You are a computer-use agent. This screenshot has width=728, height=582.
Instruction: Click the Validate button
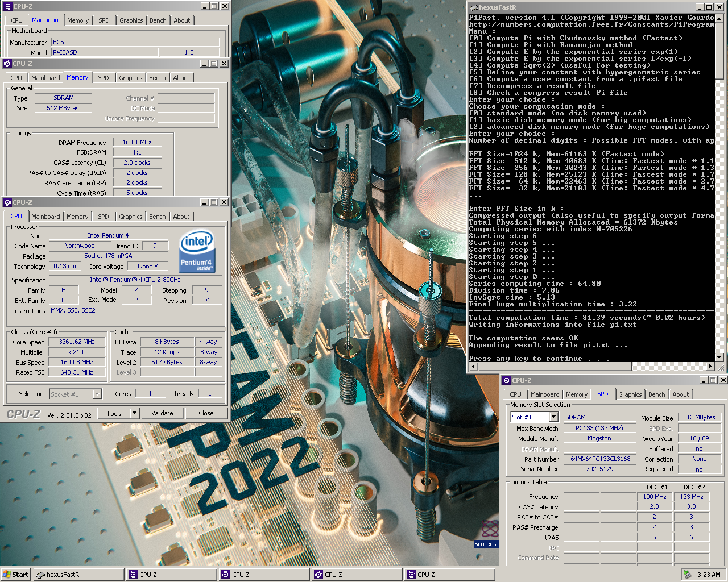click(162, 413)
